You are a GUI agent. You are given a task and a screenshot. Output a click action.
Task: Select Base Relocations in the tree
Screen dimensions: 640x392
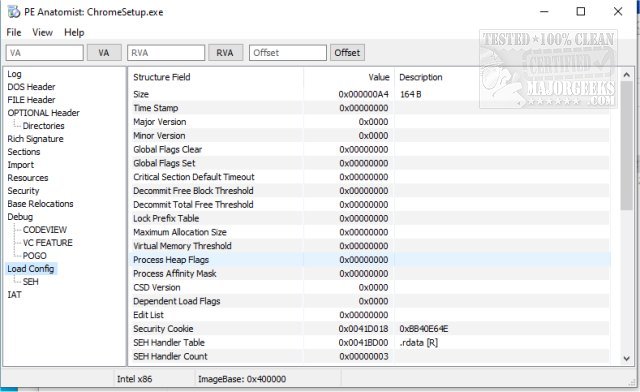[x=40, y=204]
